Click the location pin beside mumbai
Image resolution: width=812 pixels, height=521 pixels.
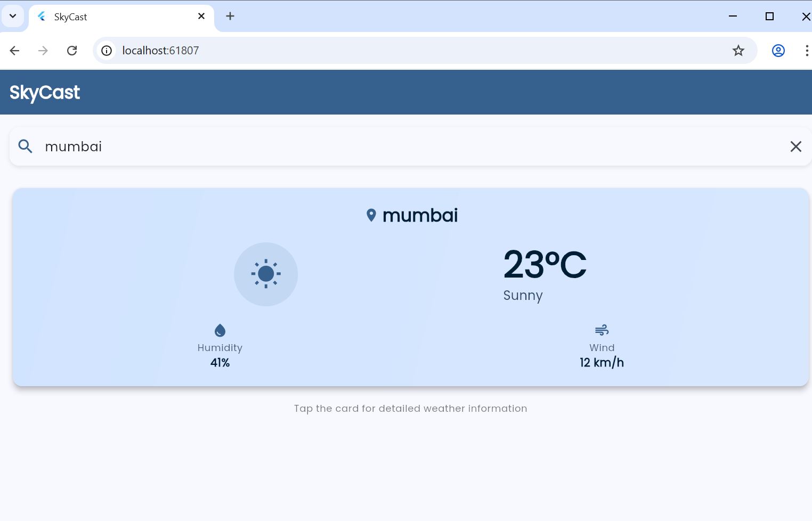(x=371, y=215)
